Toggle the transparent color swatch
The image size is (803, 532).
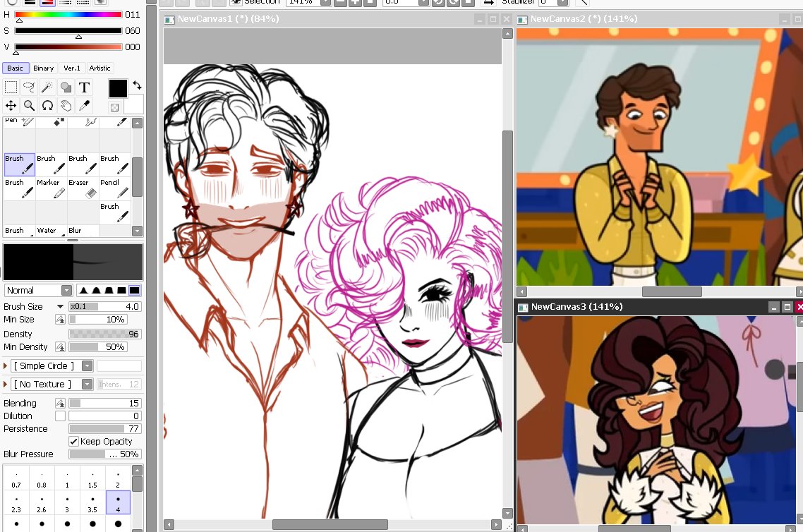tap(115, 107)
